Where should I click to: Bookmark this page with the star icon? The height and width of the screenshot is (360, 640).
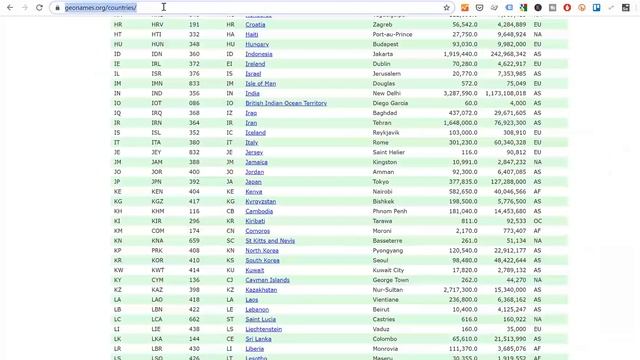pos(447,8)
